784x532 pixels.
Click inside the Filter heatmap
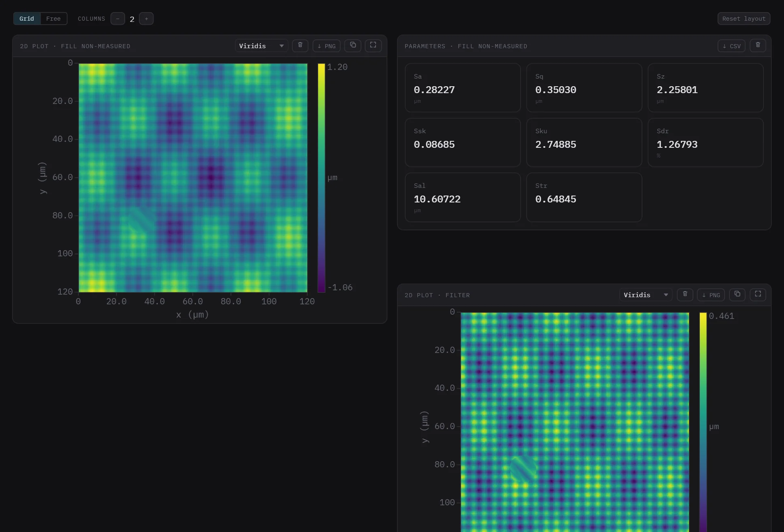point(575,422)
